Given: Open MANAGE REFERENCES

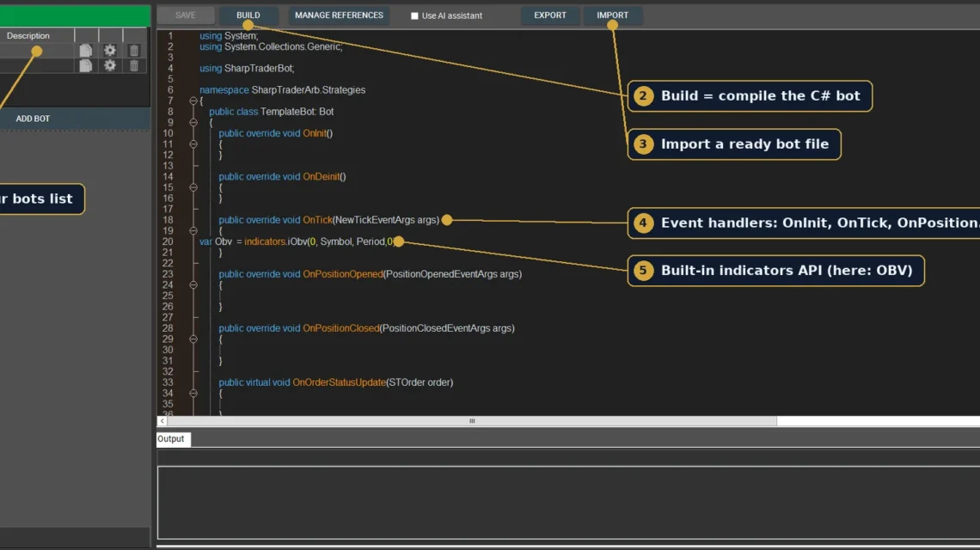Looking at the screenshot, I should (x=339, y=15).
